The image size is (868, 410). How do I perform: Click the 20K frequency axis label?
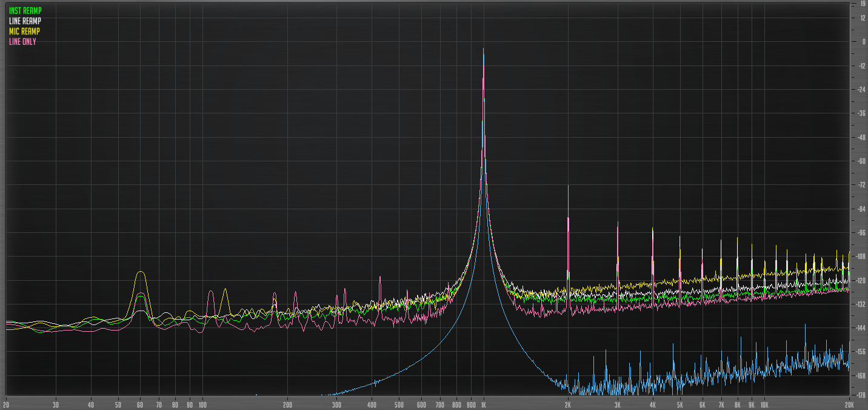coord(848,405)
